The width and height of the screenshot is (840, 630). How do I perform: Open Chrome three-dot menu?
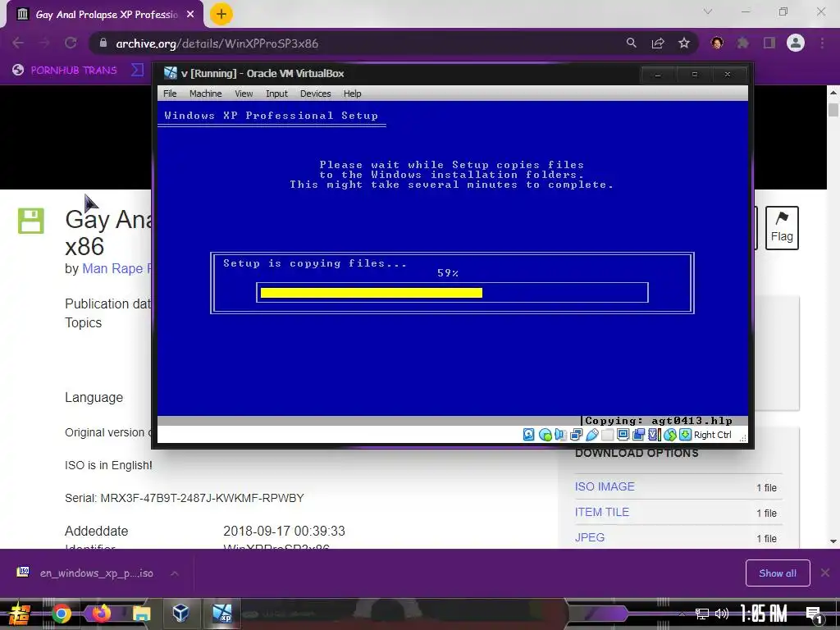tap(822, 43)
